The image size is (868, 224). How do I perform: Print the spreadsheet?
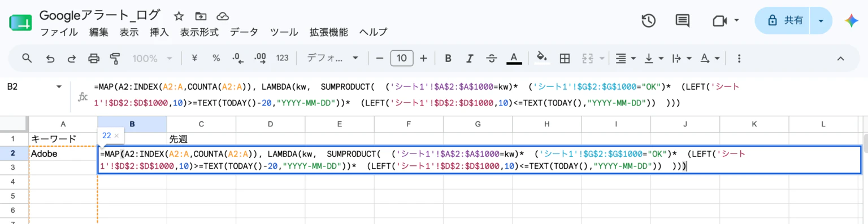click(x=94, y=58)
